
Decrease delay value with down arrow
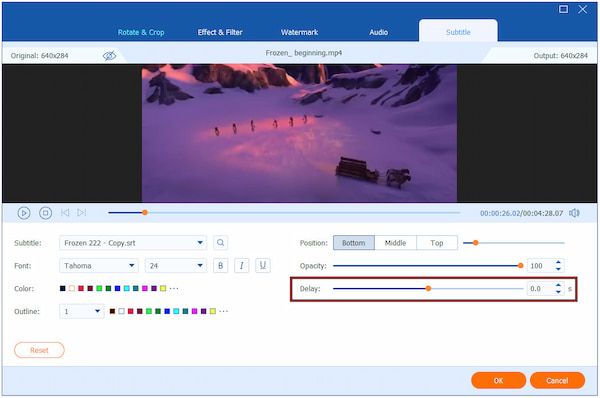pos(558,292)
